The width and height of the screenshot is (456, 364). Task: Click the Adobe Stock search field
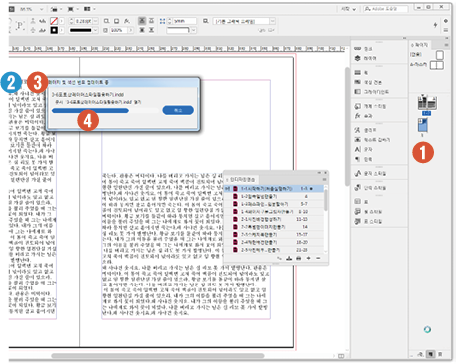click(x=386, y=9)
